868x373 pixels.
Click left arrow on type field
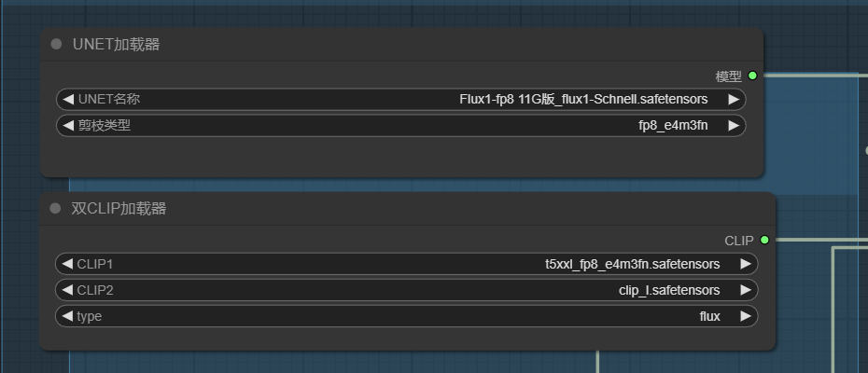67,316
